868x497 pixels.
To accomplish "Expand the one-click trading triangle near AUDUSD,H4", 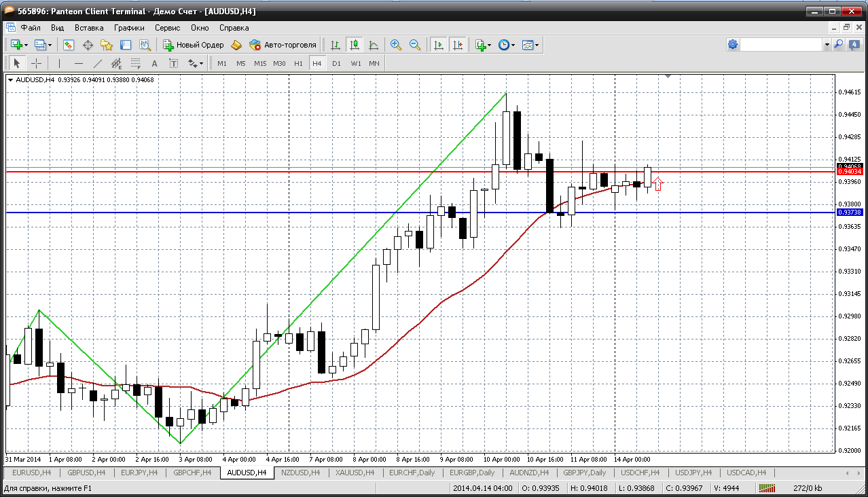I will 10,80.
